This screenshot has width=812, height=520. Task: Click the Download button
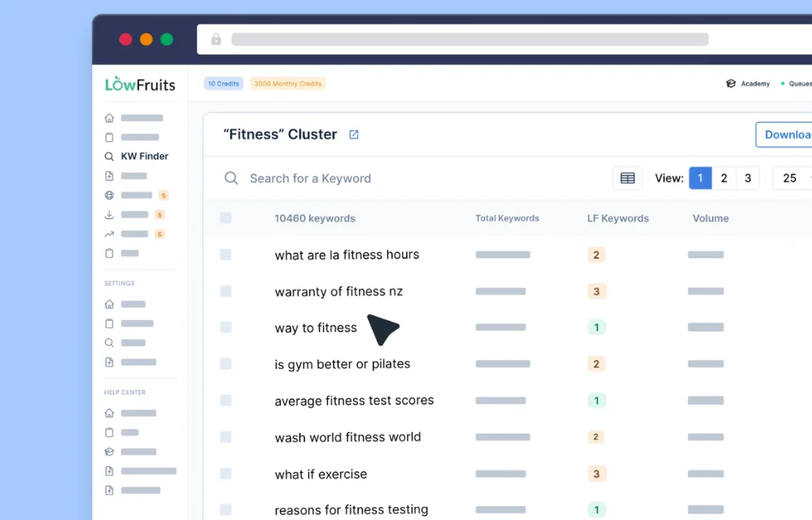[784, 135]
